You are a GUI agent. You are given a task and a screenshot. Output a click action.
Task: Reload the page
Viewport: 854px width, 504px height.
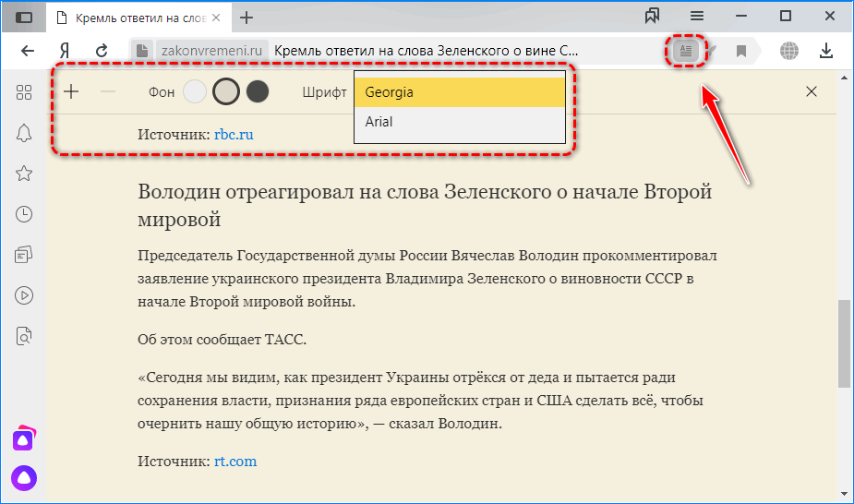click(x=102, y=51)
